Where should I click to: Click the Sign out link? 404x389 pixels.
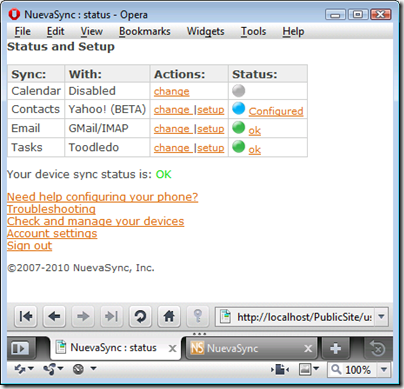pyautogui.click(x=30, y=246)
